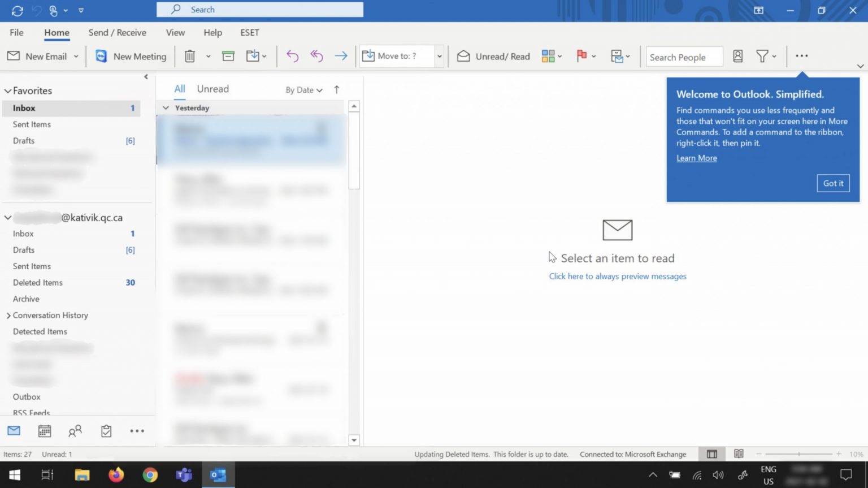Switch to Reading view in status bar
868x488 pixels.
click(739, 454)
